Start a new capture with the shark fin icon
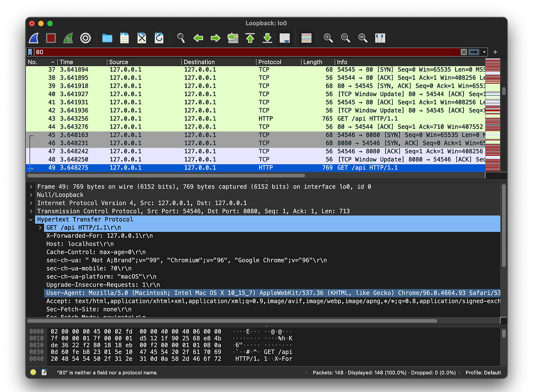533x392 pixels. point(34,38)
